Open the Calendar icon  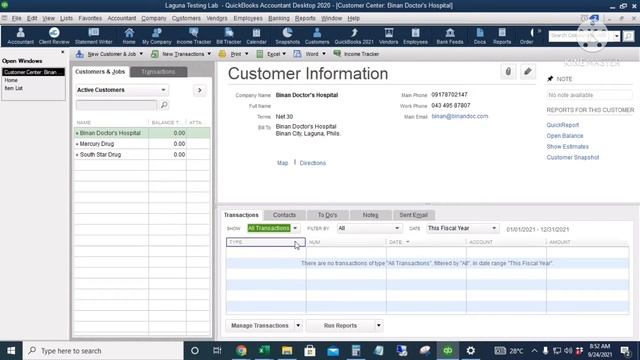[x=256, y=36]
